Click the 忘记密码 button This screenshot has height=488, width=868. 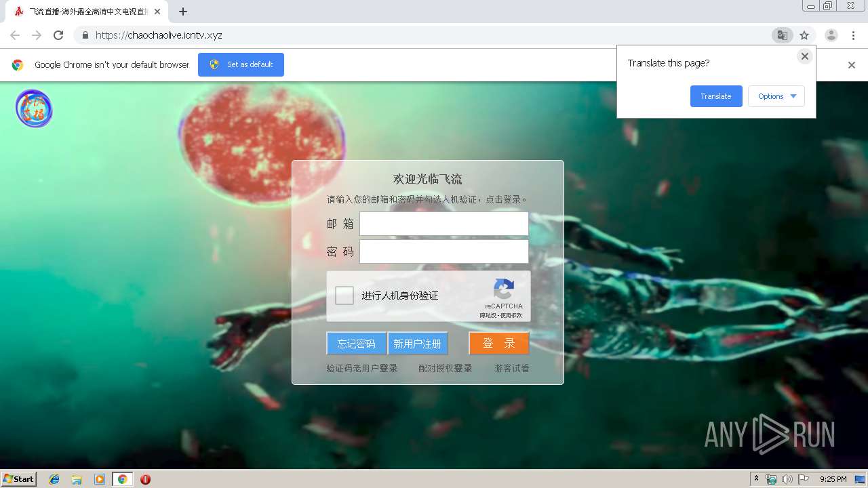(x=357, y=344)
